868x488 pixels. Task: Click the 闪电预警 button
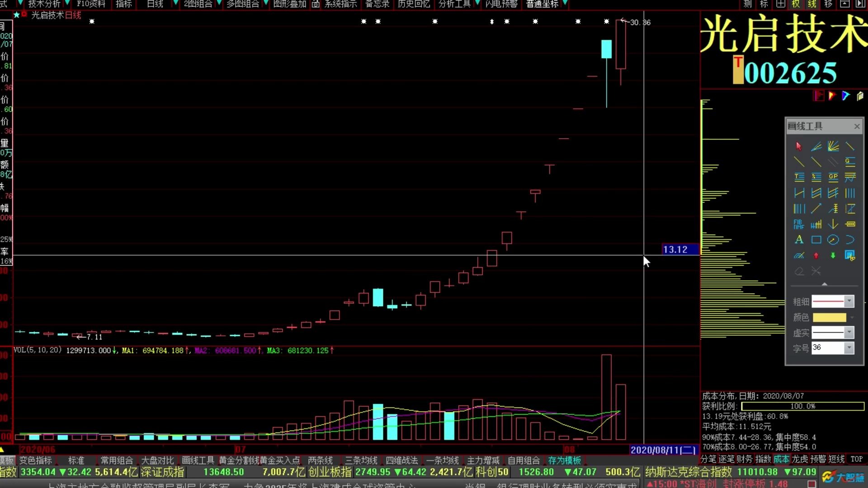pos(501,4)
